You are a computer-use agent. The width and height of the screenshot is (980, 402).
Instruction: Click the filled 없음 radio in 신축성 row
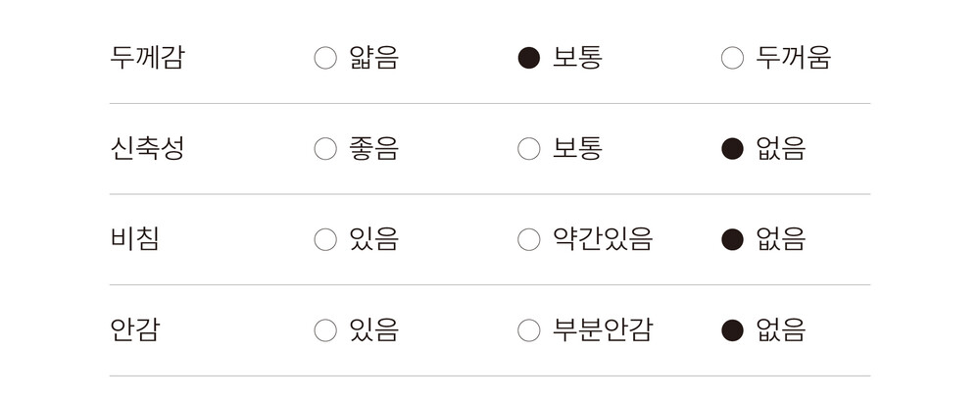pos(732,149)
